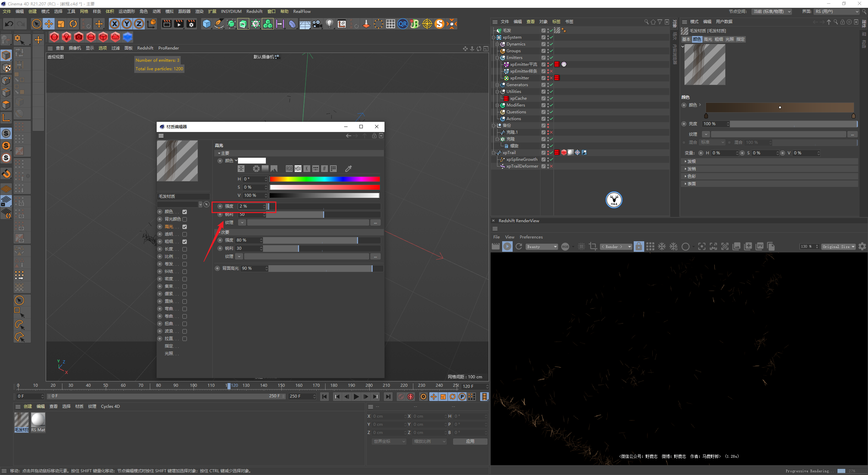This screenshot has width=868, height=475.
Task: Enable the 背光颜色 channel checkbox
Action: pyautogui.click(x=185, y=219)
